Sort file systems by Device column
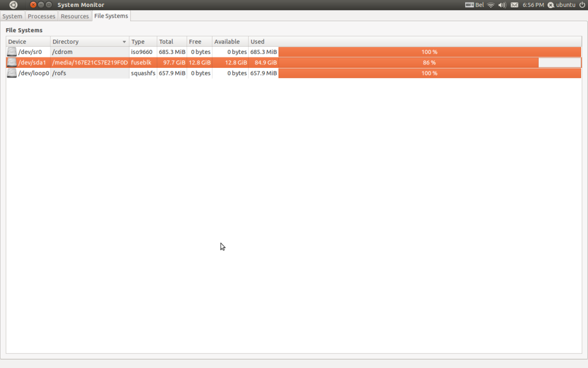Screen dimensions: 588x368 click(28, 42)
